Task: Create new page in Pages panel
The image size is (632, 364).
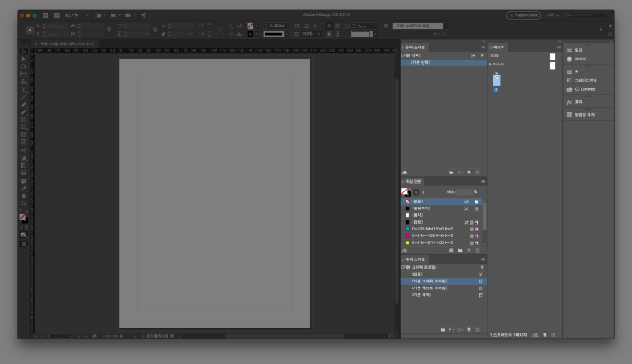Action: [x=544, y=335]
